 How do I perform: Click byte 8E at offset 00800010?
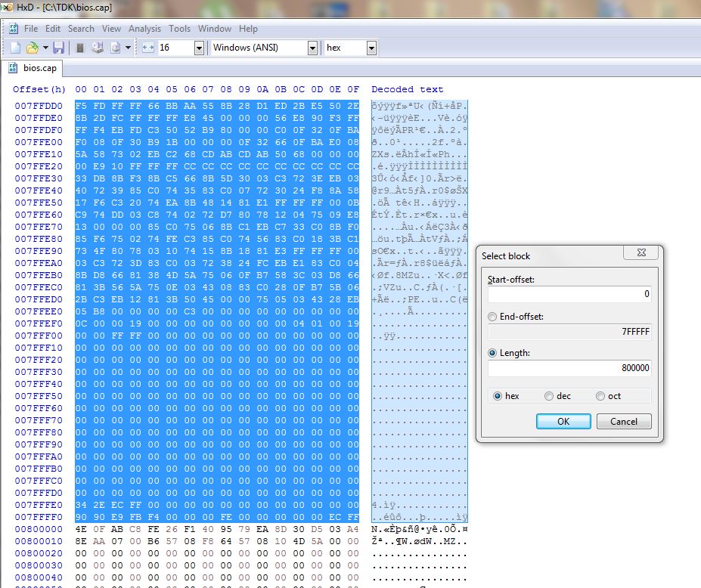tap(81, 541)
